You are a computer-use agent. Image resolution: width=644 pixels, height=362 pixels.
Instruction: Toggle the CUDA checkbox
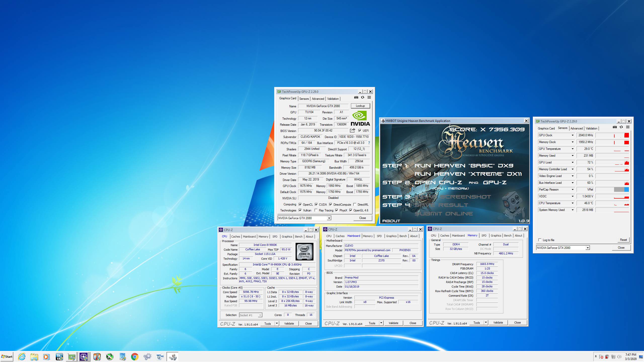(x=316, y=204)
